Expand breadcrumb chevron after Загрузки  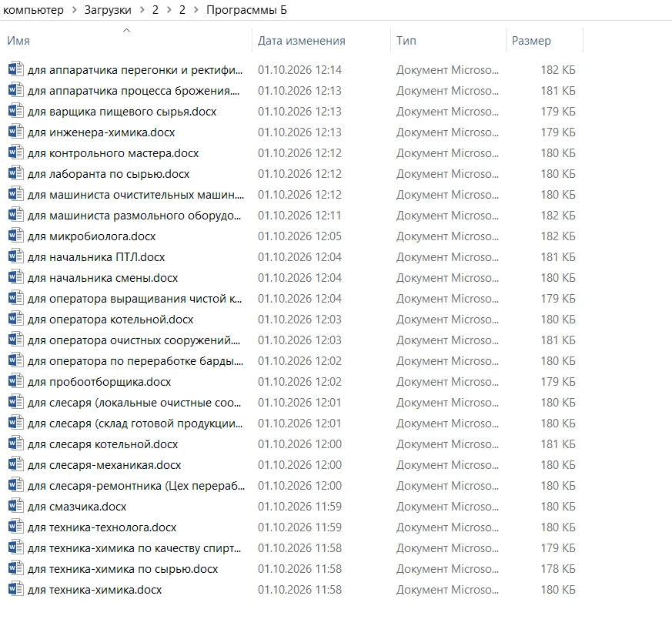pyautogui.click(x=142, y=10)
